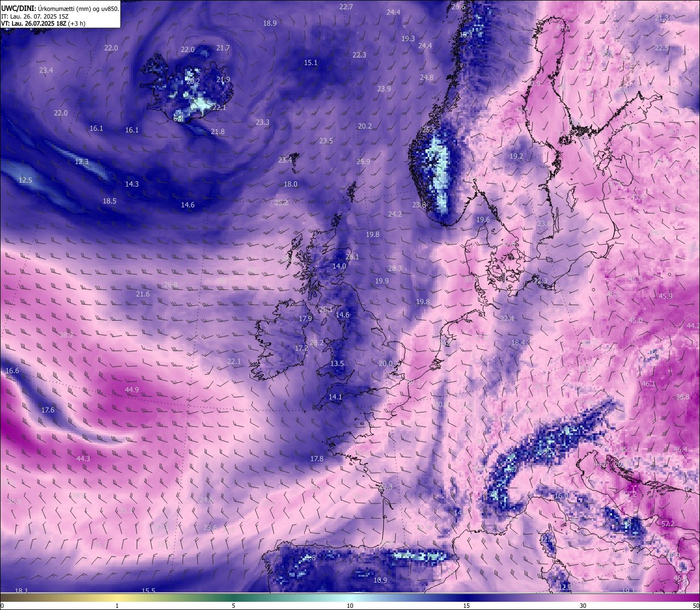This screenshot has width=700, height=610.
Task: Click the 23.5 value near the Faroes
Action: click(x=326, y=141)
